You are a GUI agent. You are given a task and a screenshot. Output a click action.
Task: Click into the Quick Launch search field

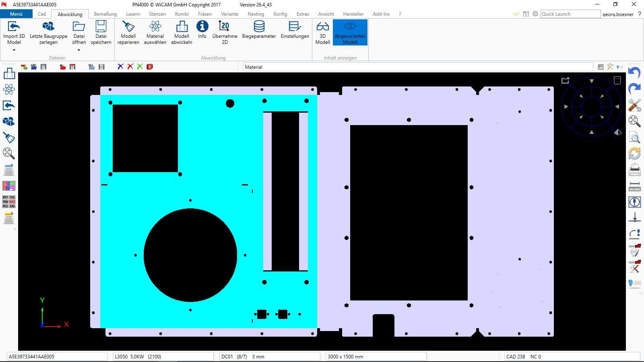click(x=570, y=14)
